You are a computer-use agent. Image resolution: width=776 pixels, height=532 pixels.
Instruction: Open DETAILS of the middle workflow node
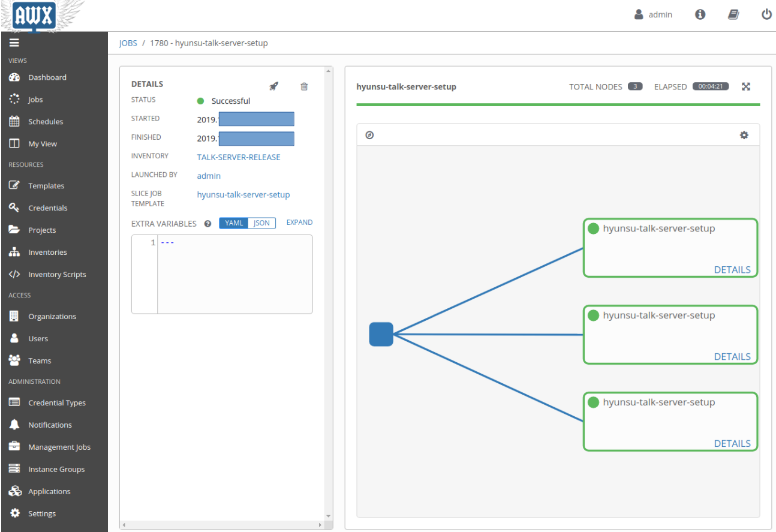(x=732, y=356)
